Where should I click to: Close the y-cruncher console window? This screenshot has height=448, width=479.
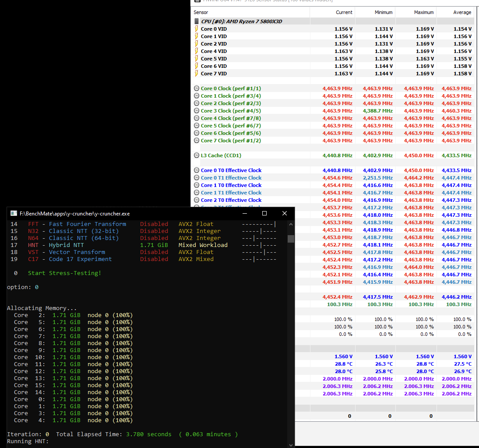285,213
